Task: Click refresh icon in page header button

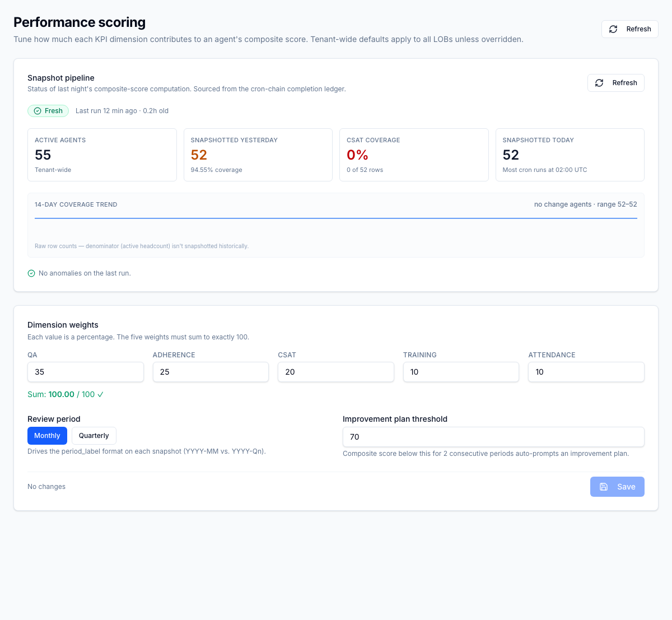Action: [613, 29]
